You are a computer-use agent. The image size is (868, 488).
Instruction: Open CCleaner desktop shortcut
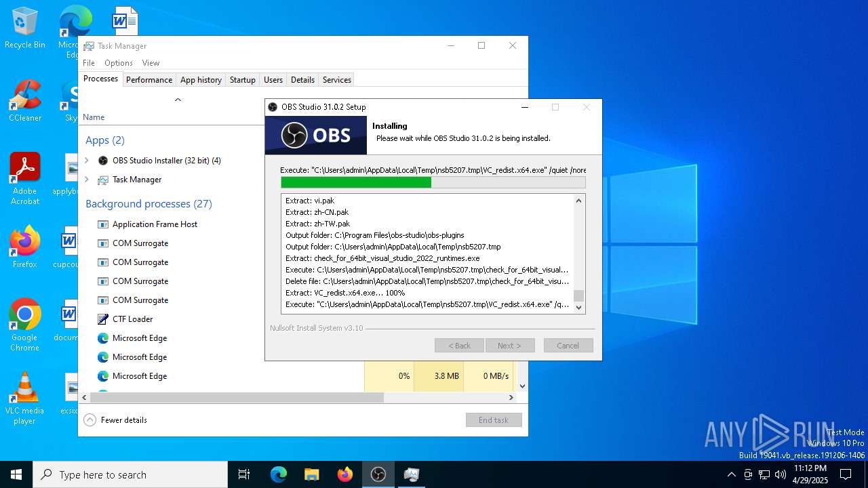click(x=24, y=102)
